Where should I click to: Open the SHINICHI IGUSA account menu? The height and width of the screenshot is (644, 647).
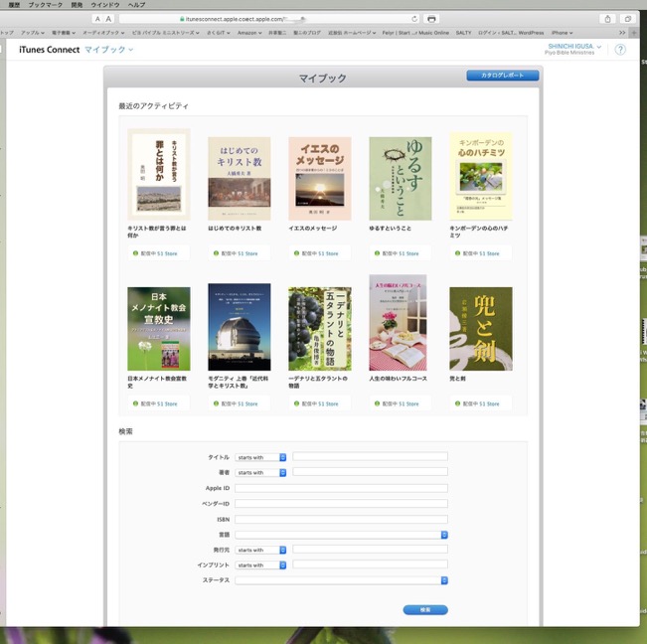[x=573, y=47]
